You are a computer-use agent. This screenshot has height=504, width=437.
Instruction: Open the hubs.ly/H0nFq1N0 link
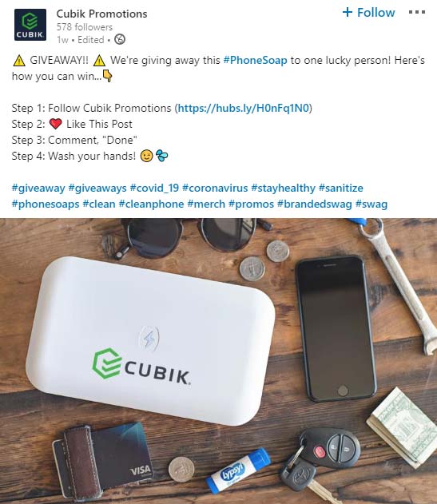point(243,108)
